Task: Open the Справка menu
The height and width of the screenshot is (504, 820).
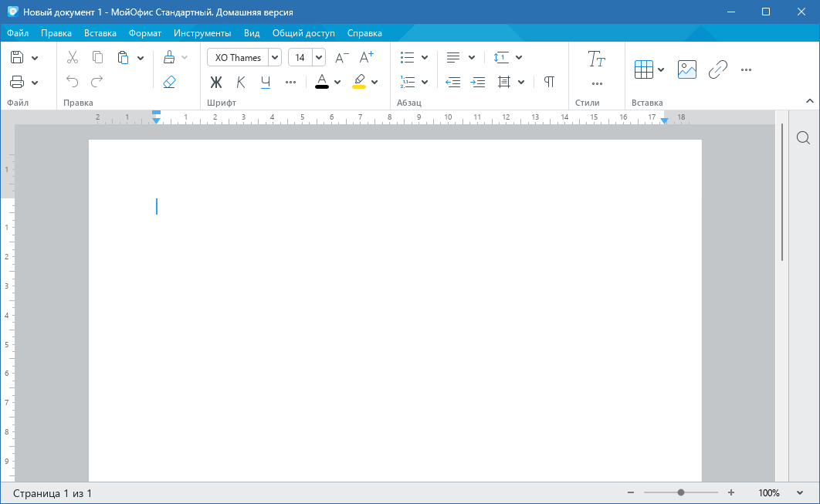Action: coord(364,33)
